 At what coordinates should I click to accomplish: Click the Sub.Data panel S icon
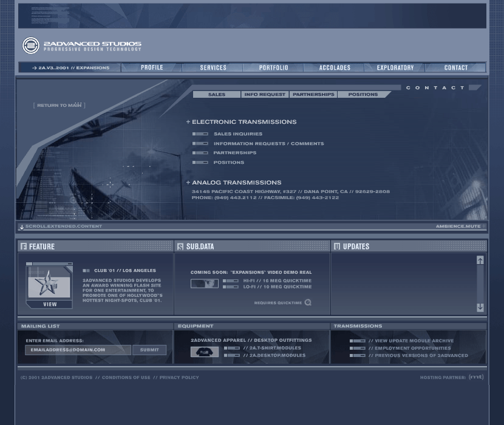point(180,246)
